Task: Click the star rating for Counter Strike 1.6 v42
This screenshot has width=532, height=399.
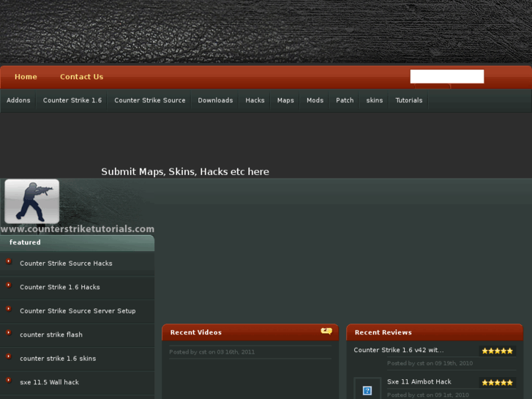Action: (x=498, y=351)
